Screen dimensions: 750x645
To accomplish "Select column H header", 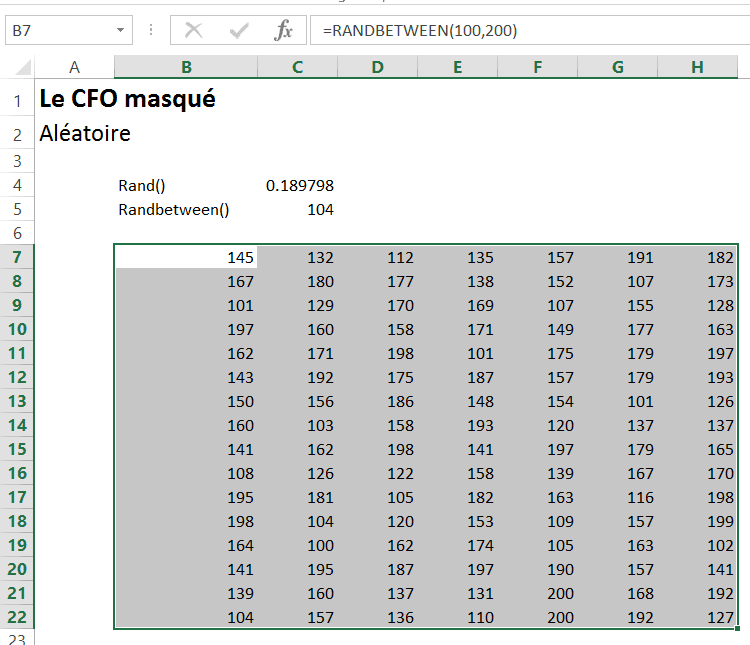I will (x=697, y=67).
